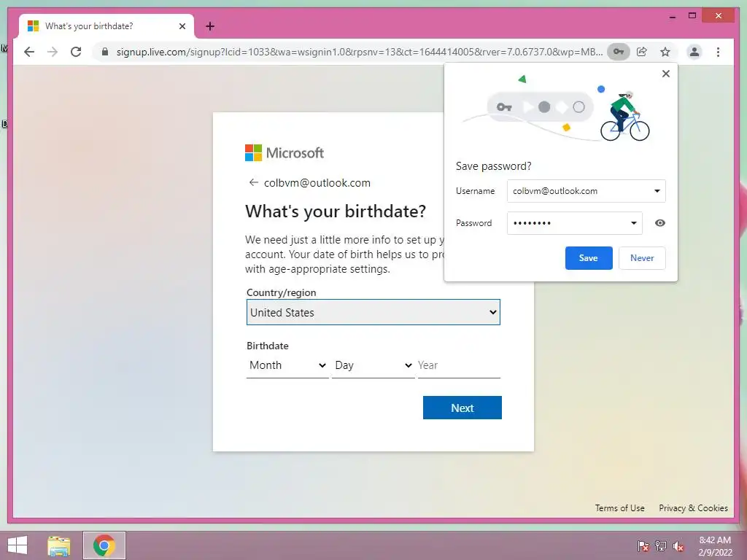Open the taskbar clock and date
The image size is (747, 560).
(715, 546)
